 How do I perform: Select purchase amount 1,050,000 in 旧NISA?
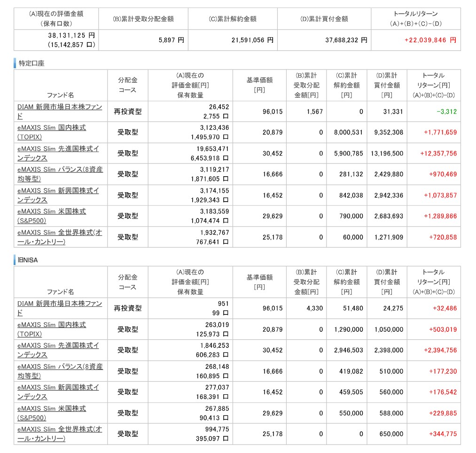pyautogui.click(x=389, y=330)
